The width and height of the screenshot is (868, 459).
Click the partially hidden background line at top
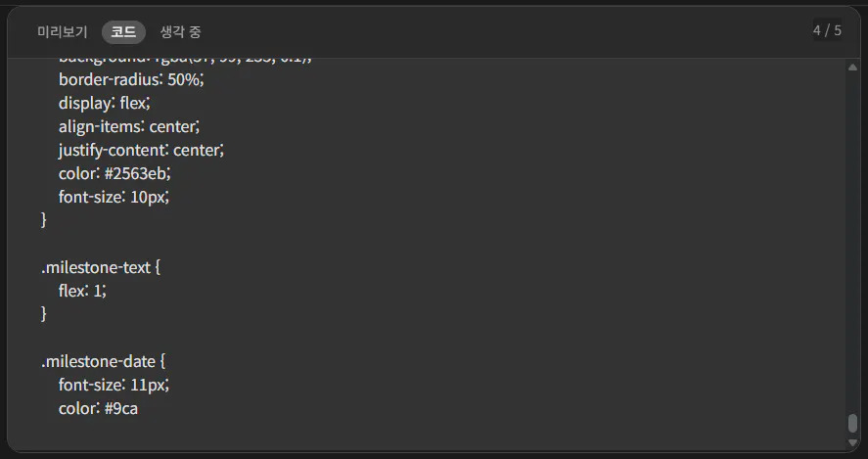point(186,61)
